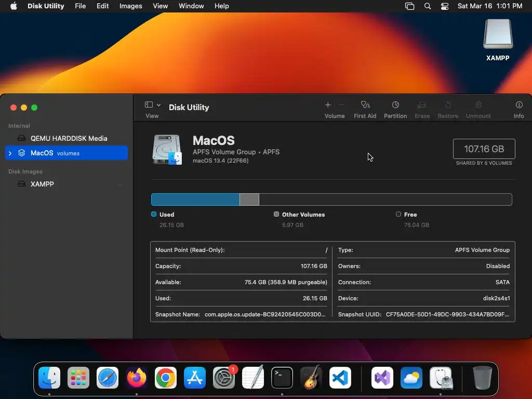The height and width of the screenshot is (399, 532).
Task: Click the Available 75.4 GB value
Action: click(286, 282)
